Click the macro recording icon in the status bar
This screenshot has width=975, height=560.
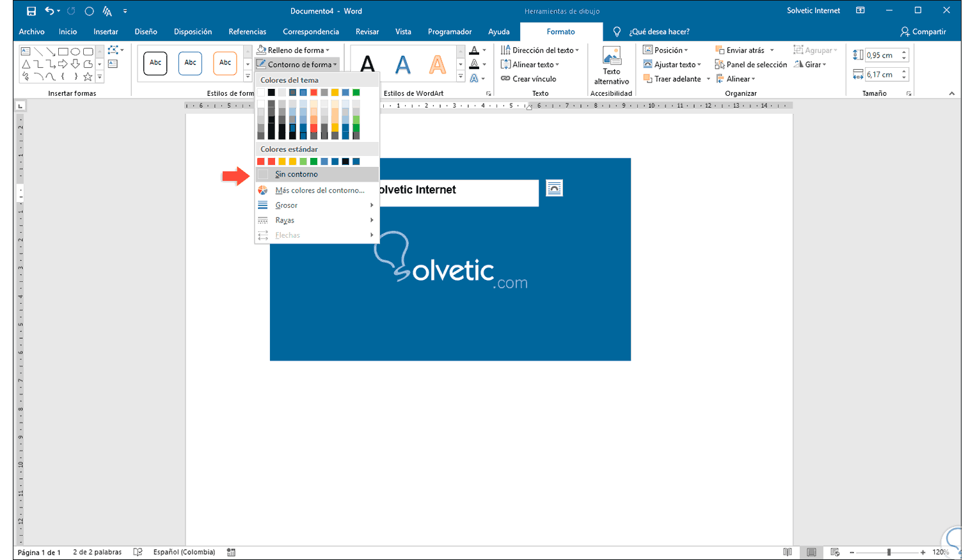pyautogui.click(x=231, y=552)
